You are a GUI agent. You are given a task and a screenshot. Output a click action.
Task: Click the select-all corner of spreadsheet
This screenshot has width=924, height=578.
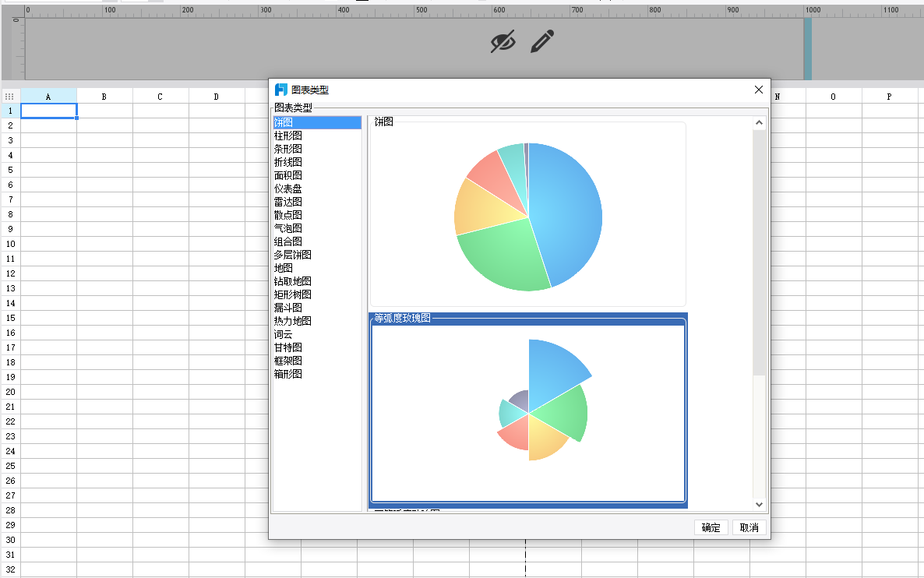[x=9, y=96]
